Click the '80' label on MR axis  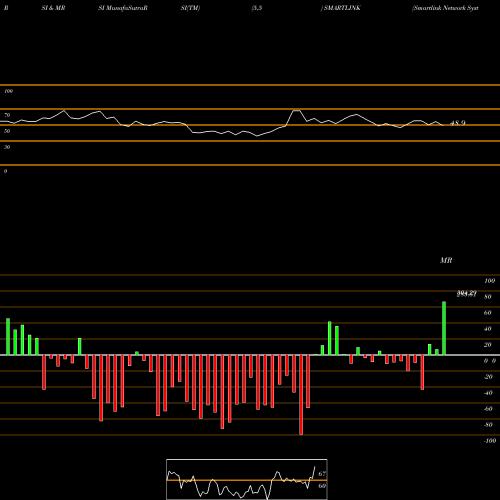point(488,297)
